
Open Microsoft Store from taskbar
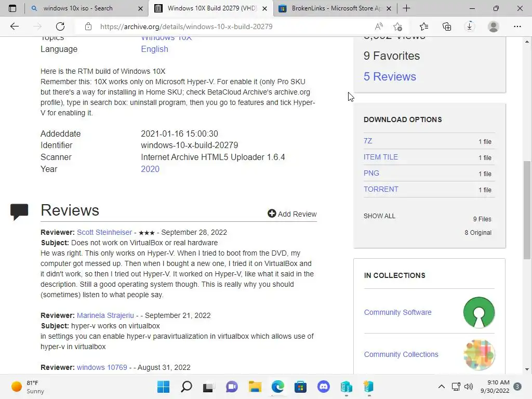pos(300,387)
